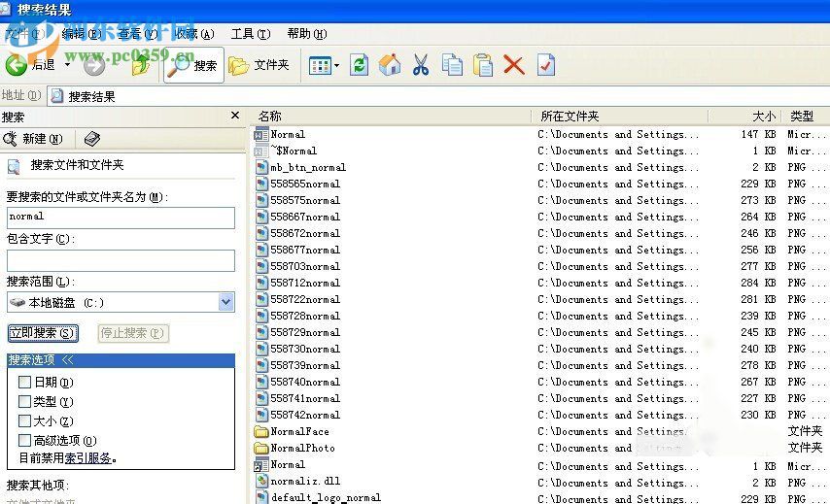Open the 工具(T) menu
The image size is (830, 504).
pyautogui.click(x=251, y=34)
